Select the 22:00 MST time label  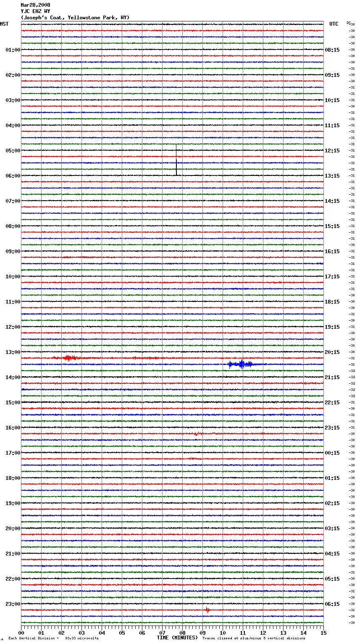tap(13, 579)
